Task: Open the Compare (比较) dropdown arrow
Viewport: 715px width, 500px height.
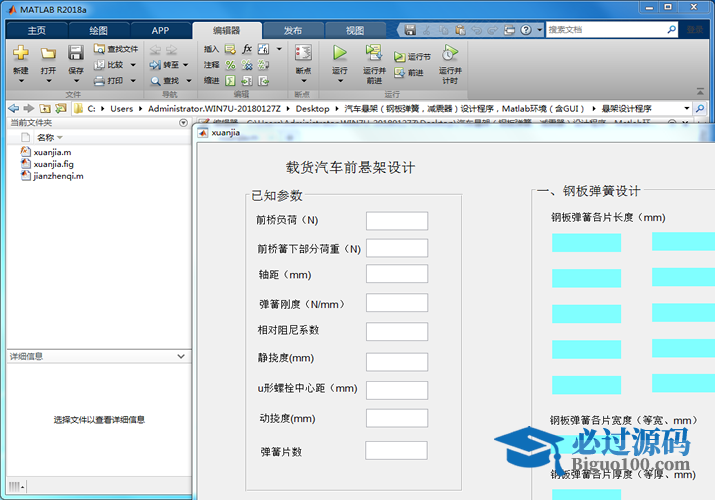Action: click(133, 65)
